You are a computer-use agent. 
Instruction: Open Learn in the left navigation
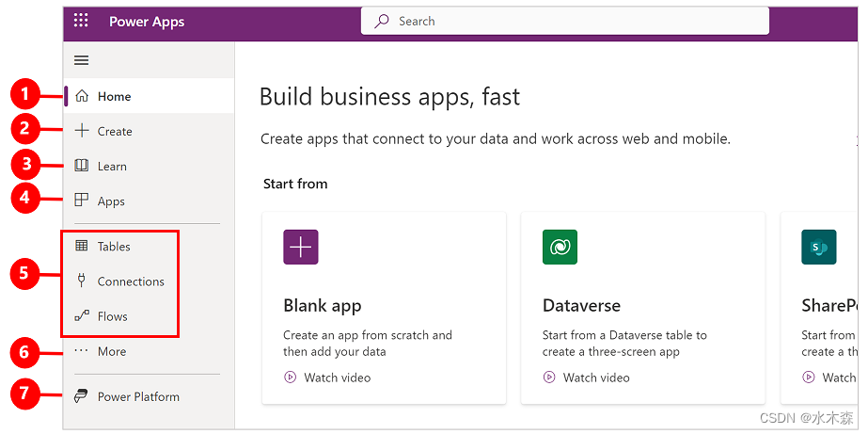[x=149, y=167]
